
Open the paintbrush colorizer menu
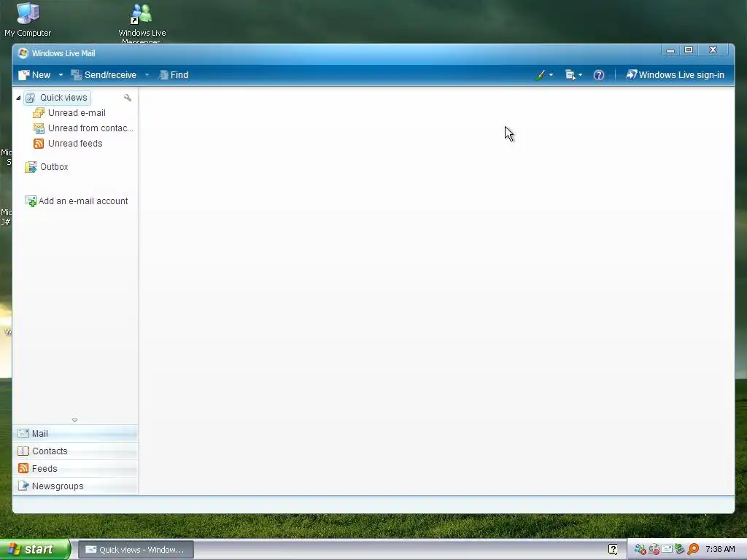[x=543, y=75]
